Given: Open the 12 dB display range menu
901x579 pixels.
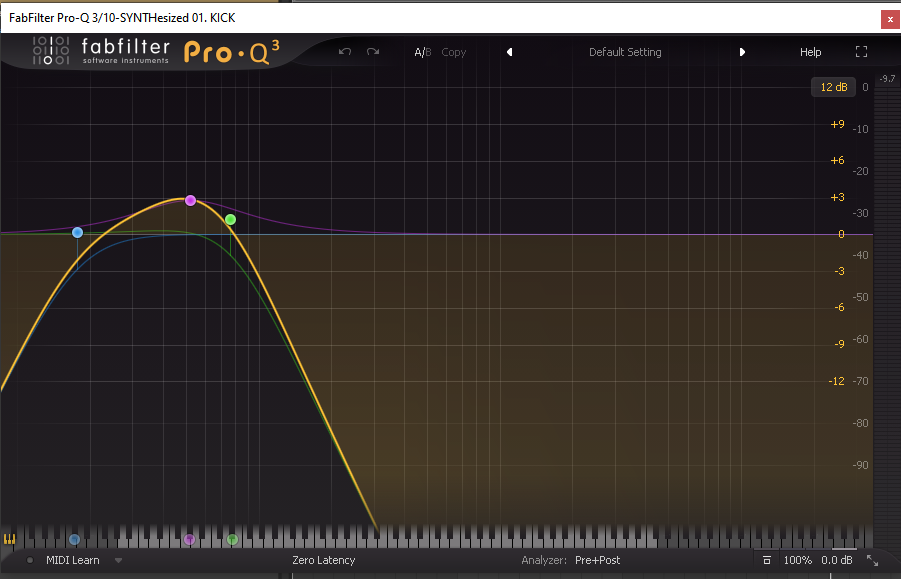Looking at the screenshot, I should pos(833,87).
